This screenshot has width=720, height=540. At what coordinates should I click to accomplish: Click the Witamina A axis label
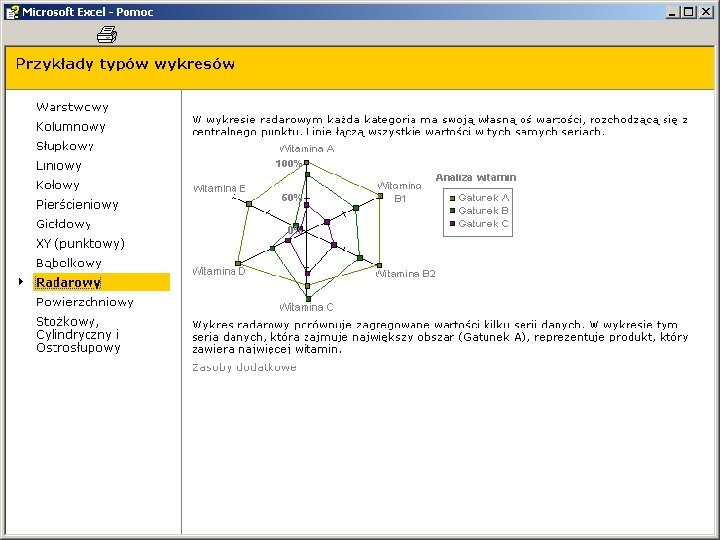307,149
